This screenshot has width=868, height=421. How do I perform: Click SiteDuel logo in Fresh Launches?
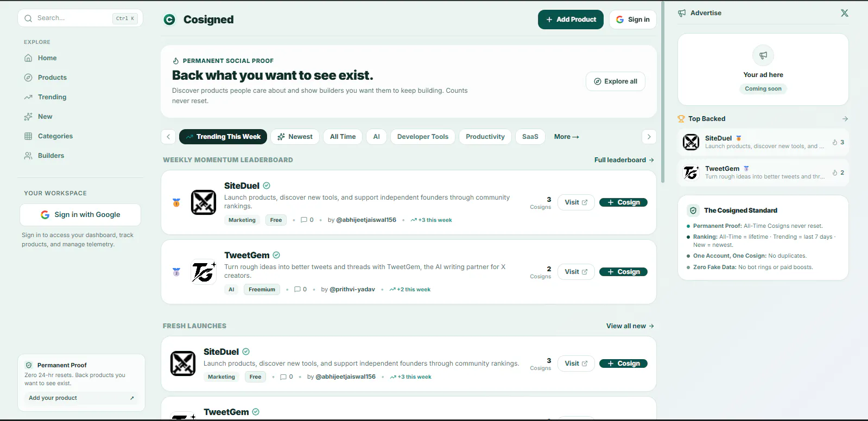(x=183, y=363)
